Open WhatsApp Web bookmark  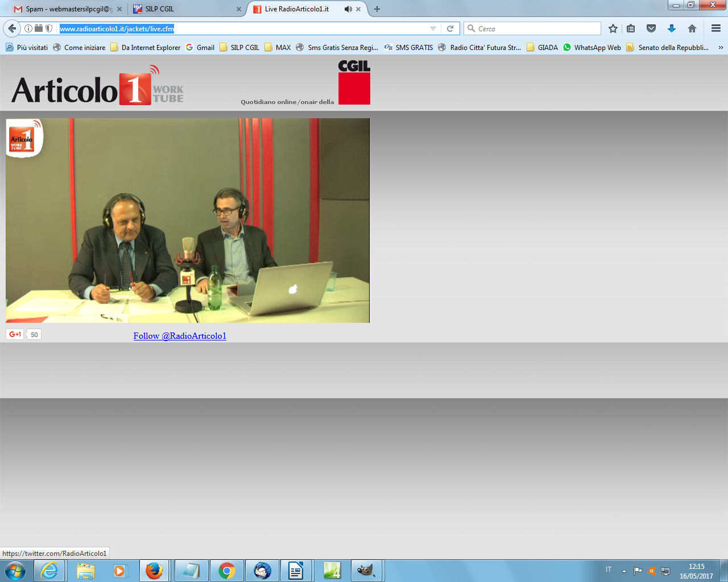pyautogui.click(x=592, y=48)
